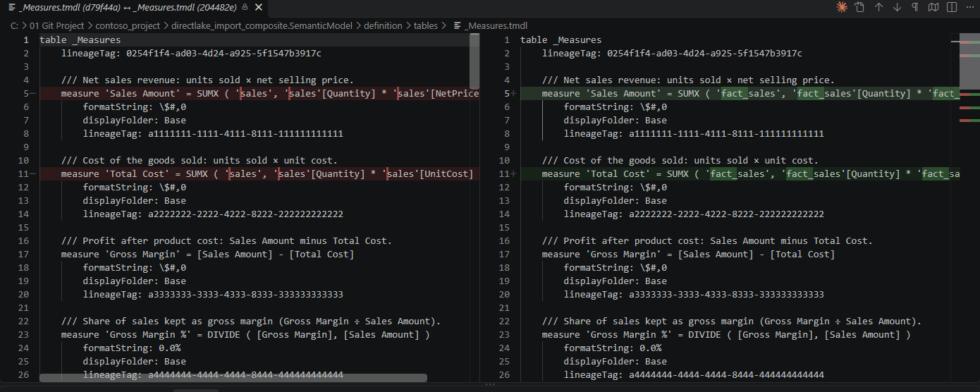Click 'formatString: 0.0%' in left pane
The width and height of the screenshot is (980, 392).
(132, 348)
